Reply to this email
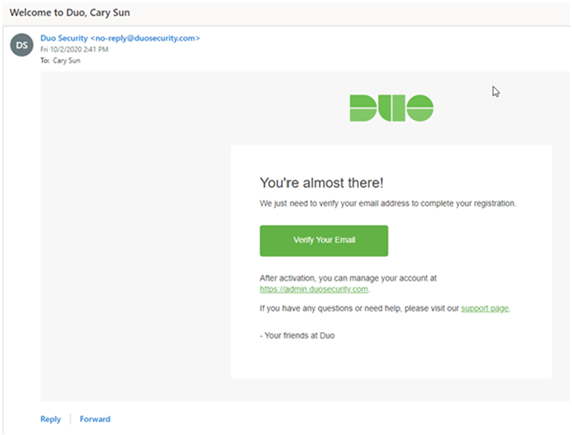Screen dimensions: 572x435 click(x=50, y=419)
